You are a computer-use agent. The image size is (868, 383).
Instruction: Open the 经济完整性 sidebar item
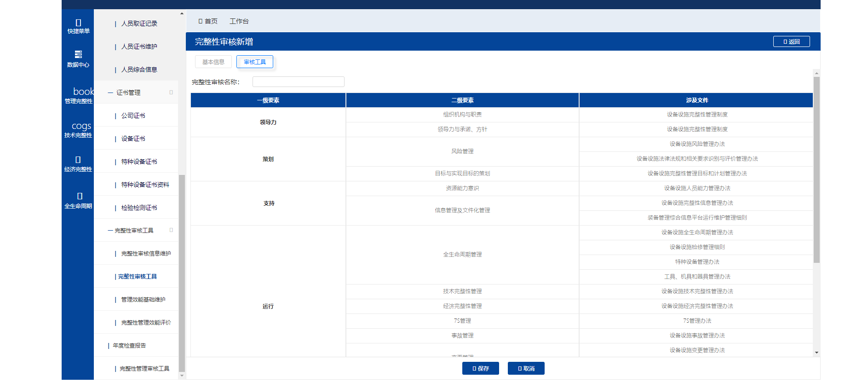[78, 164]
